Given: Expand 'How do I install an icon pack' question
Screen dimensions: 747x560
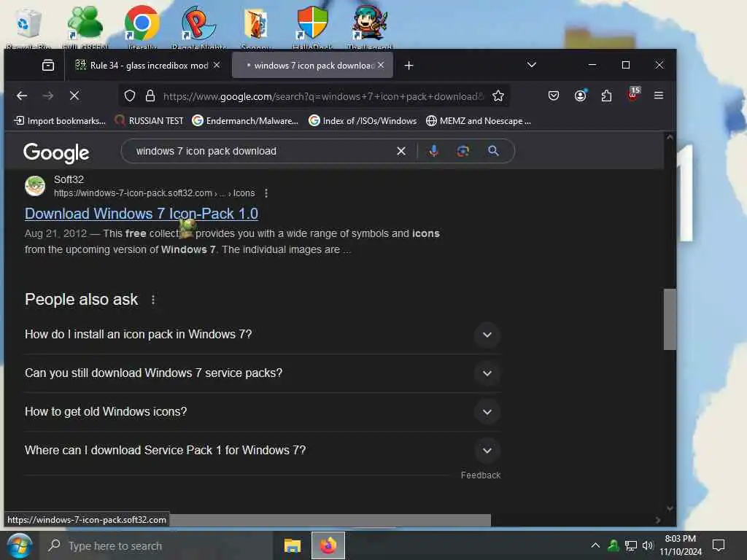Looking at the screenshot, I should click(487, 335).
